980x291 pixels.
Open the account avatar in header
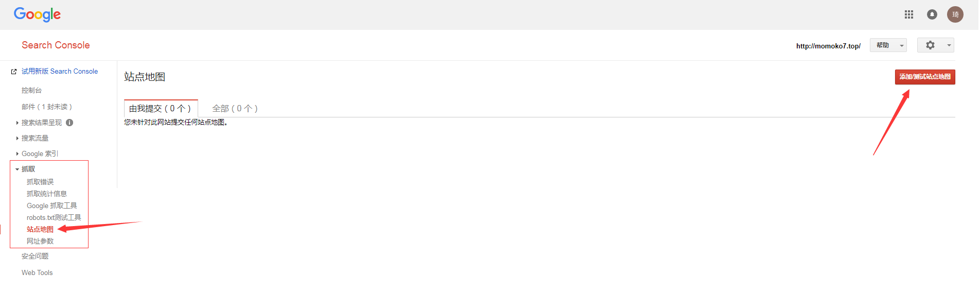point(955,14)
